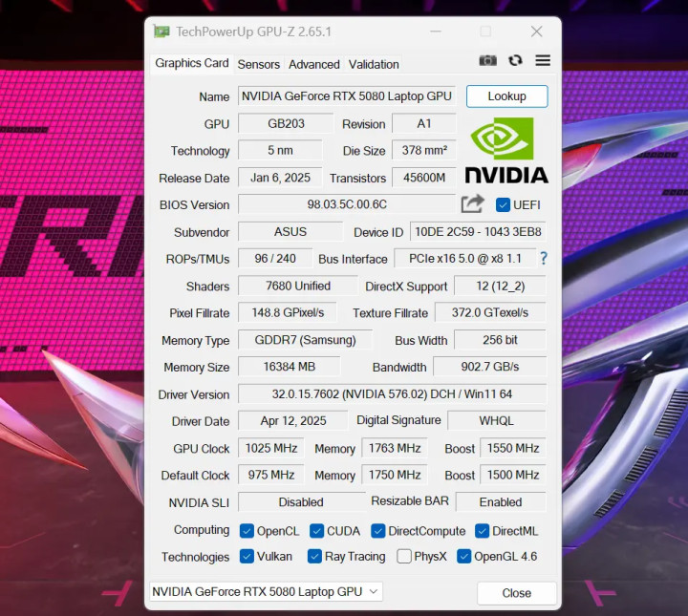
Task: Click GPU Clock value 1025 MHz
Action: click(x=271, y=448)
